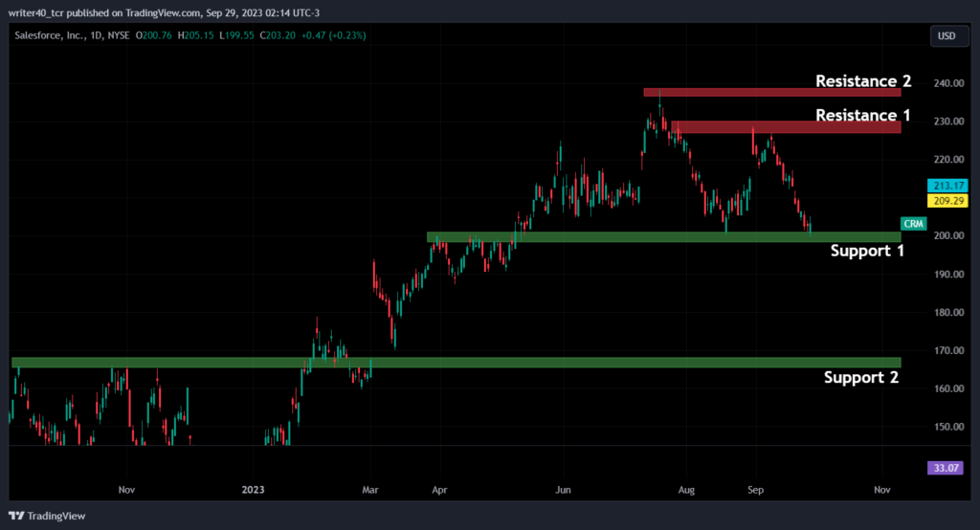
Task: Click 160.00 on the price axis
Action: (948, 388)
